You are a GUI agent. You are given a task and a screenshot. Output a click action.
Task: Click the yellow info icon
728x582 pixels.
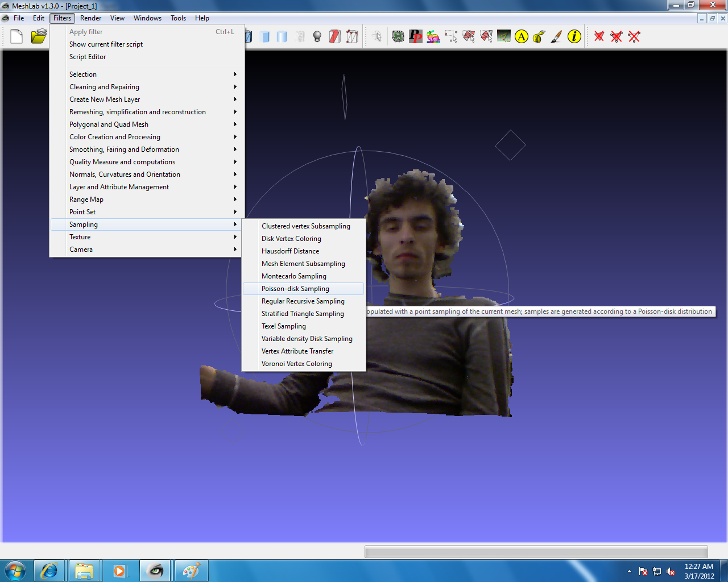tap(574, 37)
